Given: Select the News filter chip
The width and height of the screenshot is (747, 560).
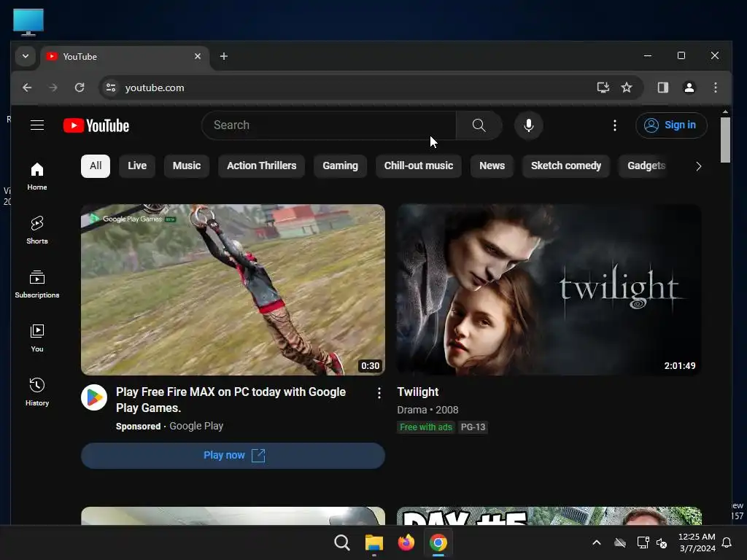Looking at the screenshot, I should (x=492, y=166).
